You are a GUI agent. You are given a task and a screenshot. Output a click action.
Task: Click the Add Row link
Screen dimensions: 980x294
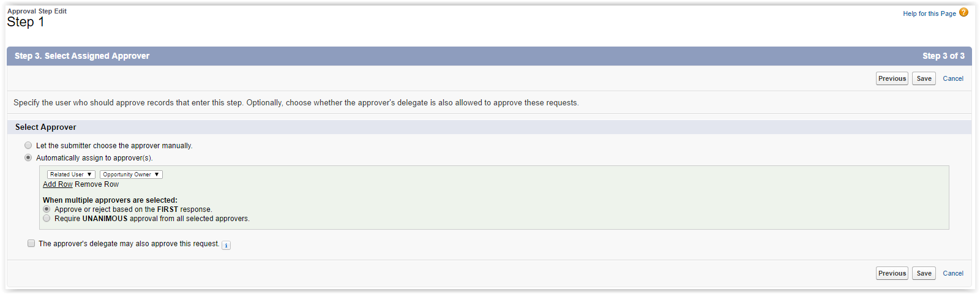click(x=58, y=184)
